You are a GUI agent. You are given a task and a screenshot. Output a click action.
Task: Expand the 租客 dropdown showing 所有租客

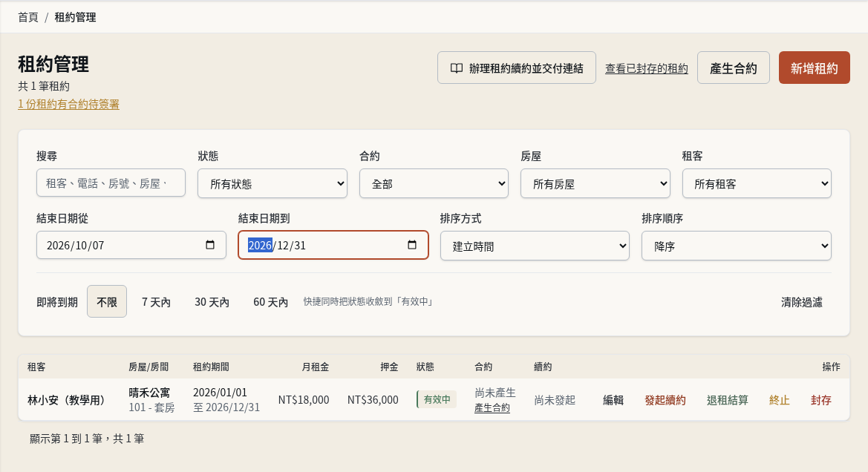(757, 183)
